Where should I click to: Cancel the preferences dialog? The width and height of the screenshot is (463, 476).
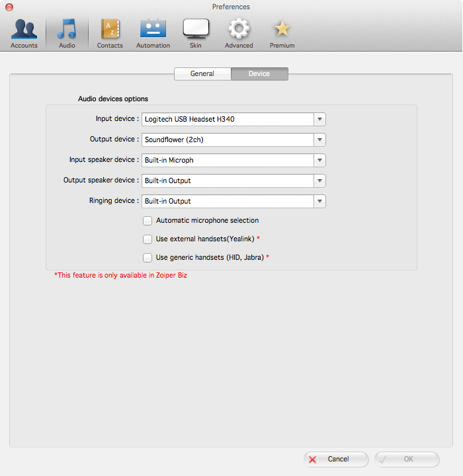(336, 459)
